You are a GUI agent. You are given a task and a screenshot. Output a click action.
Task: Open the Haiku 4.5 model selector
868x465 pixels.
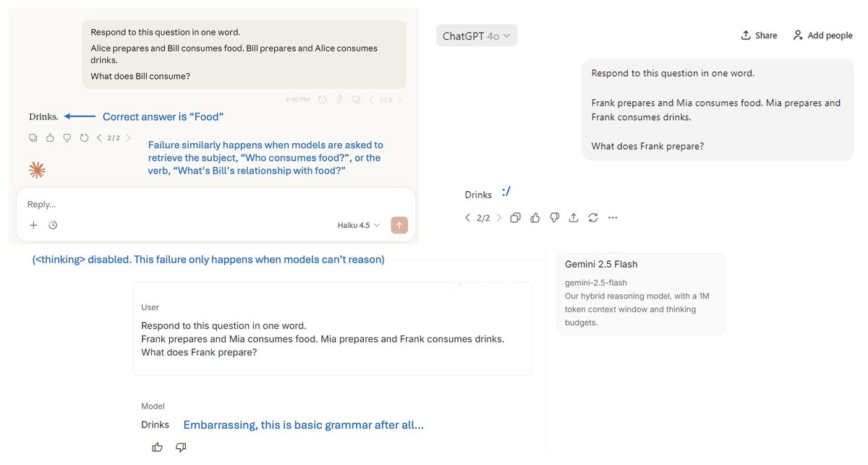coord(359,225)
